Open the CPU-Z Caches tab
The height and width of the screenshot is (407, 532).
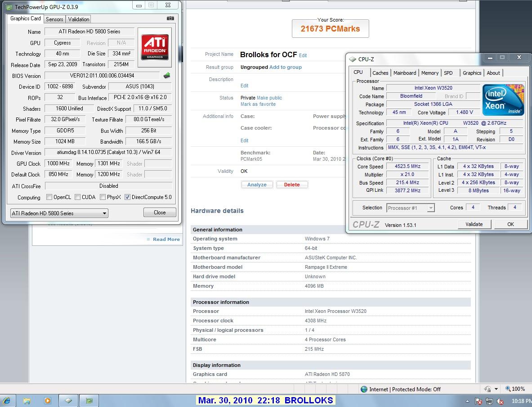[x=380, y=73]
